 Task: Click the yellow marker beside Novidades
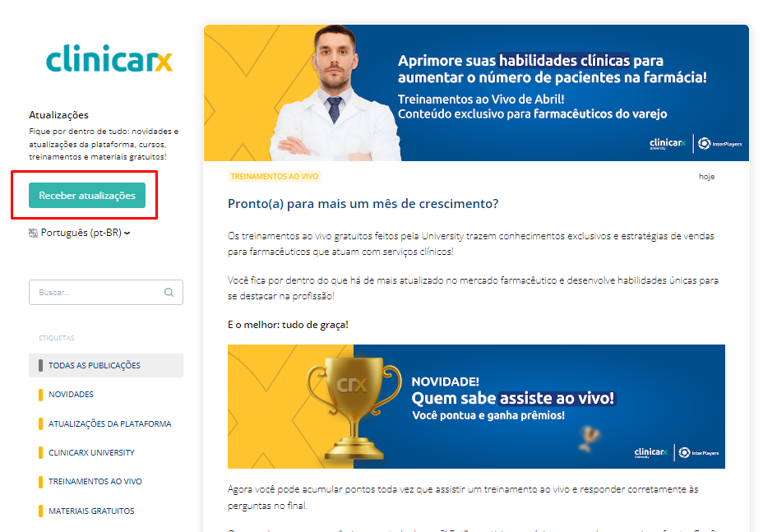point(40,395)
